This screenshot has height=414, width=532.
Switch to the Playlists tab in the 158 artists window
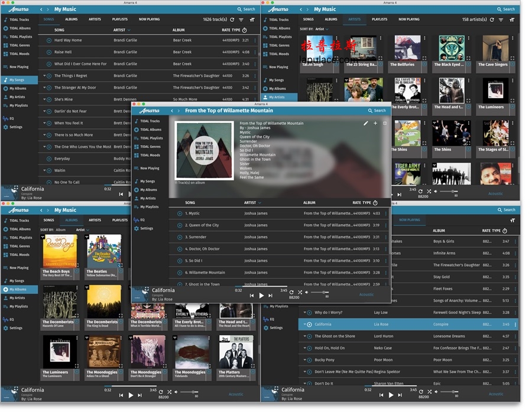coord(379,20)
